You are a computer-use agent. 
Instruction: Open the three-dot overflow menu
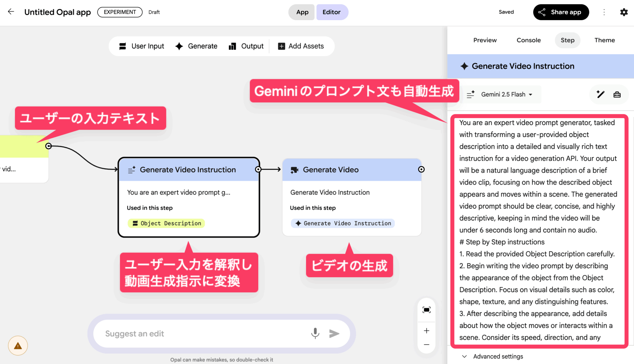(604, 12)
